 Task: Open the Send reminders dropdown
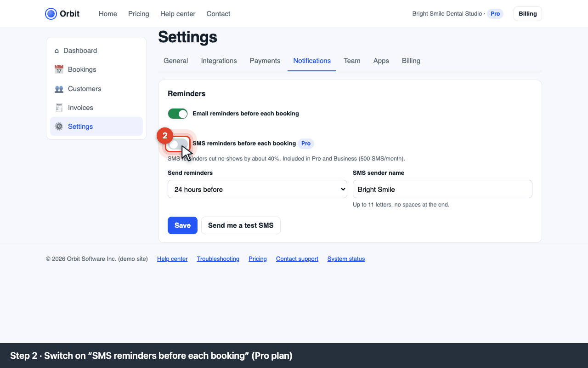coord(257,189)
